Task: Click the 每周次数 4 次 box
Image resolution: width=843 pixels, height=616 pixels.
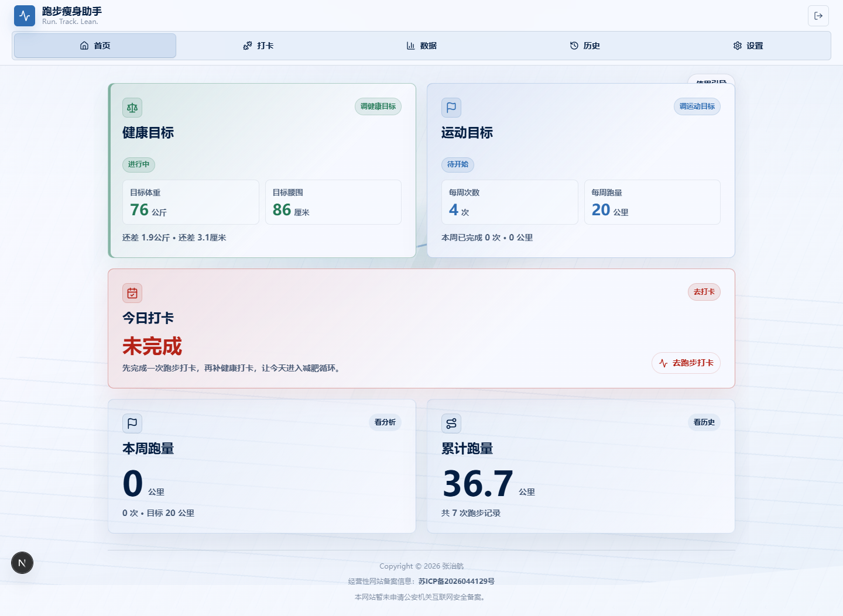Action: 510,202
